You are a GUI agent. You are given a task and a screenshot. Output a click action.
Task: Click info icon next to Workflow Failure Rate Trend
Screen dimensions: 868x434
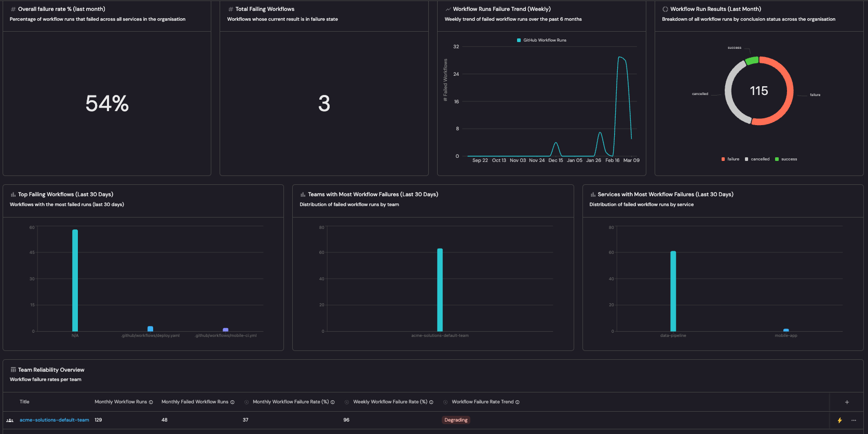518,402
